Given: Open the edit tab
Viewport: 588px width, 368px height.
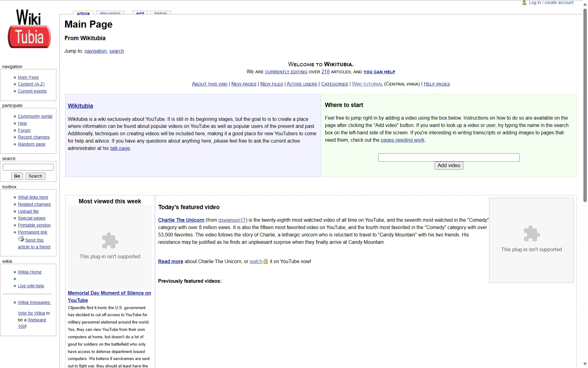Looking at the screenshot, I should coord(140,13).
